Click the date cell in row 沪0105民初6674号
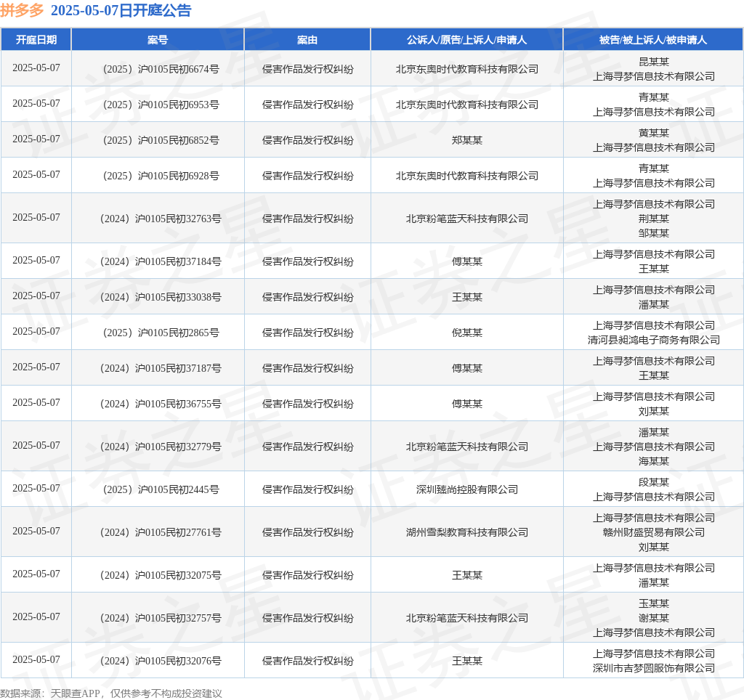Image resolution: width=744 pixels, height=700 pixels. coord(36,68)
